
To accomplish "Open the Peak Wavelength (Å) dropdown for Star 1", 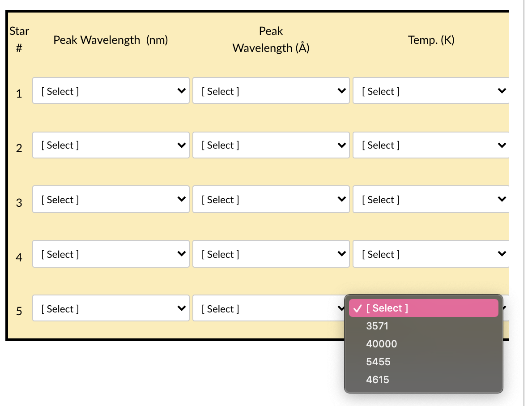I will (x=271, y=91).
